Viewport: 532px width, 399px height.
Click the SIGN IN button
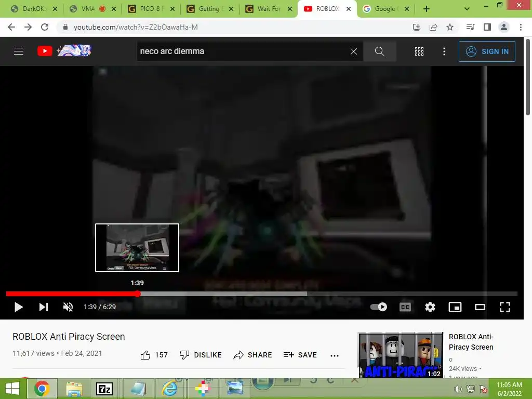coord(486,51)
